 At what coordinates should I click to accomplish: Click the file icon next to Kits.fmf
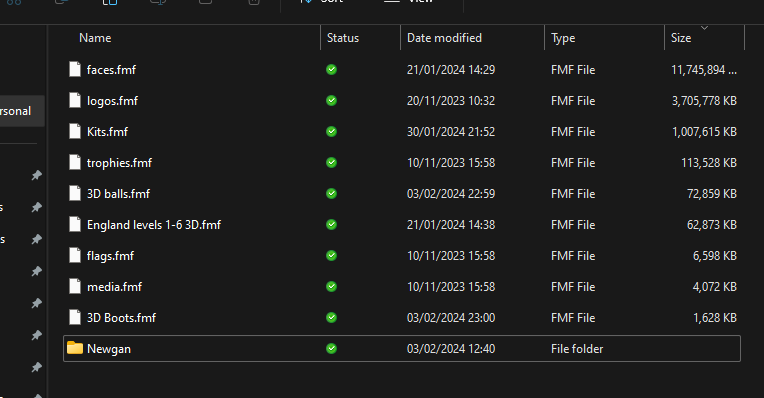[75, 132]
